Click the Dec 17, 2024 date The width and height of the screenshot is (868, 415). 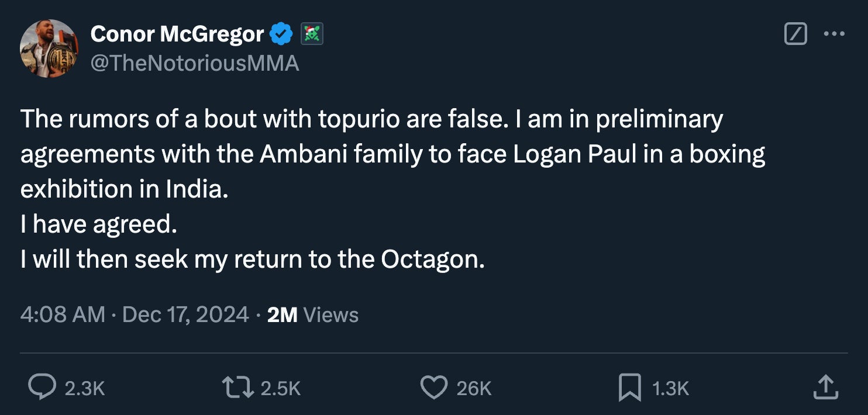(186, 315)
